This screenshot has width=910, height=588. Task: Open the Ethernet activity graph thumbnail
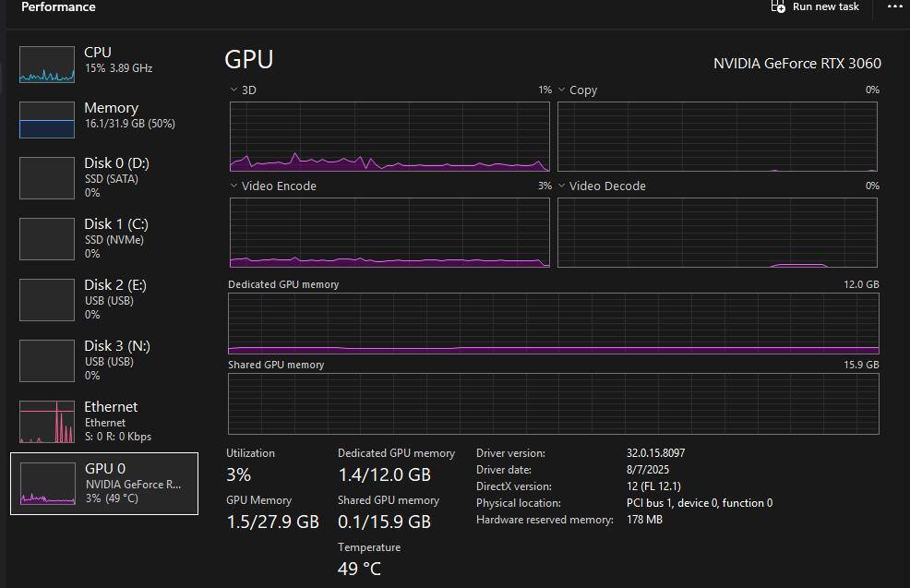click(x=47, y=421)
